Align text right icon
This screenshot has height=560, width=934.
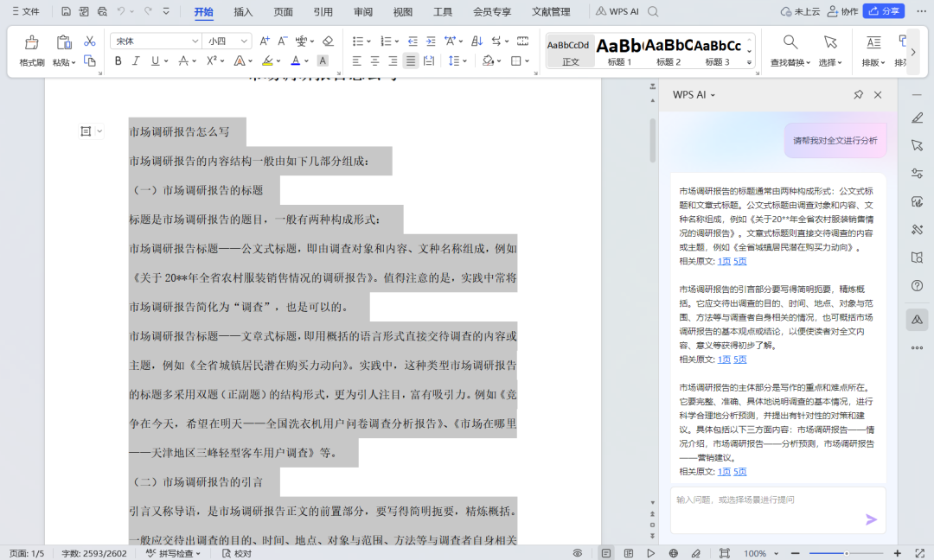click(x=393, y=60)
